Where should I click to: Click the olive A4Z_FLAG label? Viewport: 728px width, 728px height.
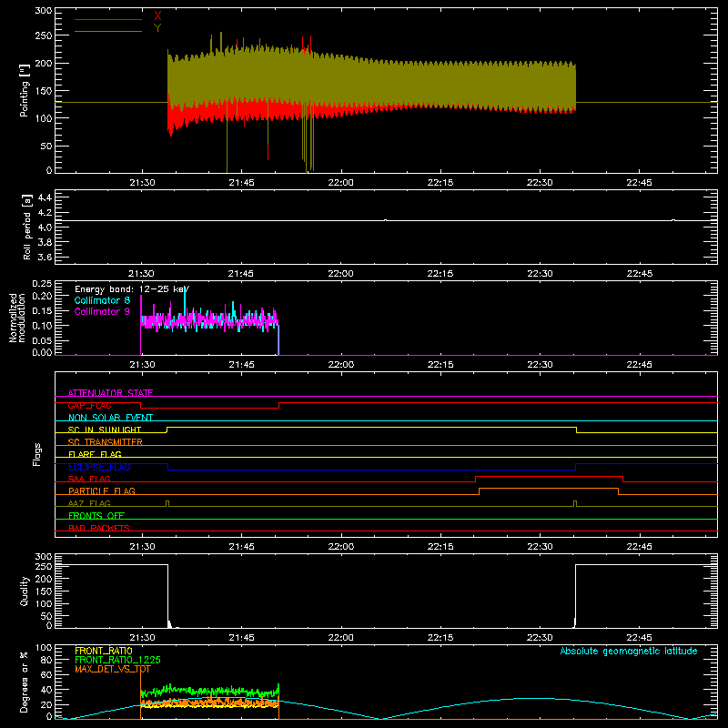(x=89, y=503)
